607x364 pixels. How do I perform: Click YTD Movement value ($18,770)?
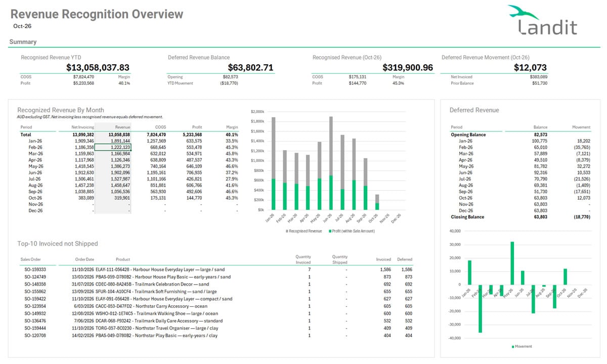tap(229, 83)
